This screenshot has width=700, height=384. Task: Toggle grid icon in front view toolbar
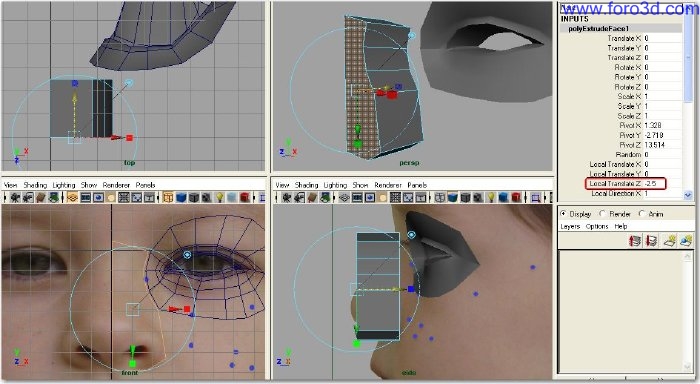point(73,197)
